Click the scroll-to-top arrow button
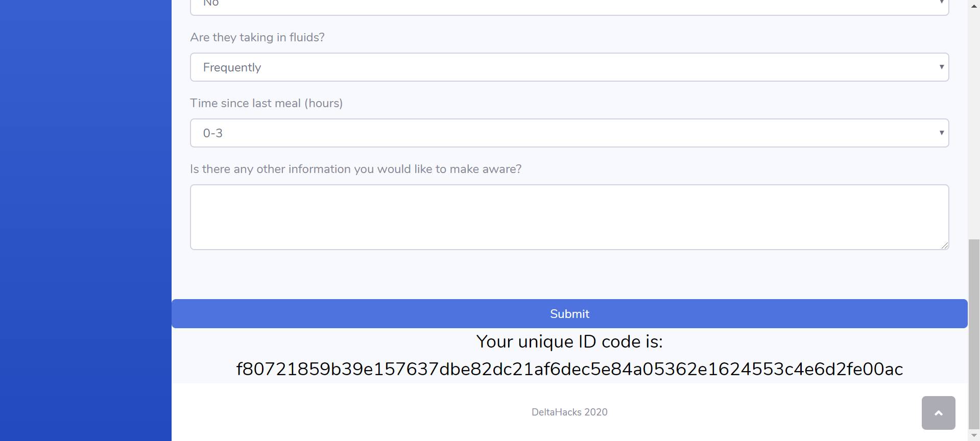Image resolution: width=980 pixels, height=441 pixels. click(938, 413)
